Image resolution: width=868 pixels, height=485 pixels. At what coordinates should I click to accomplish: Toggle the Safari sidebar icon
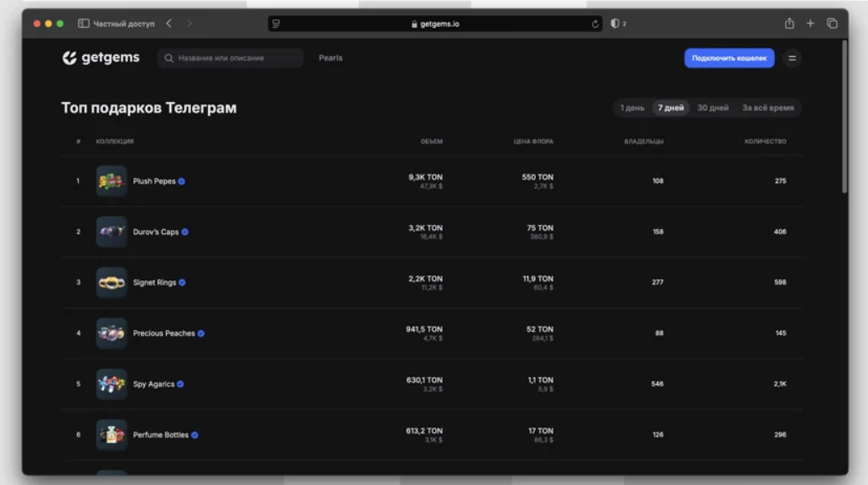click(84, 23)
